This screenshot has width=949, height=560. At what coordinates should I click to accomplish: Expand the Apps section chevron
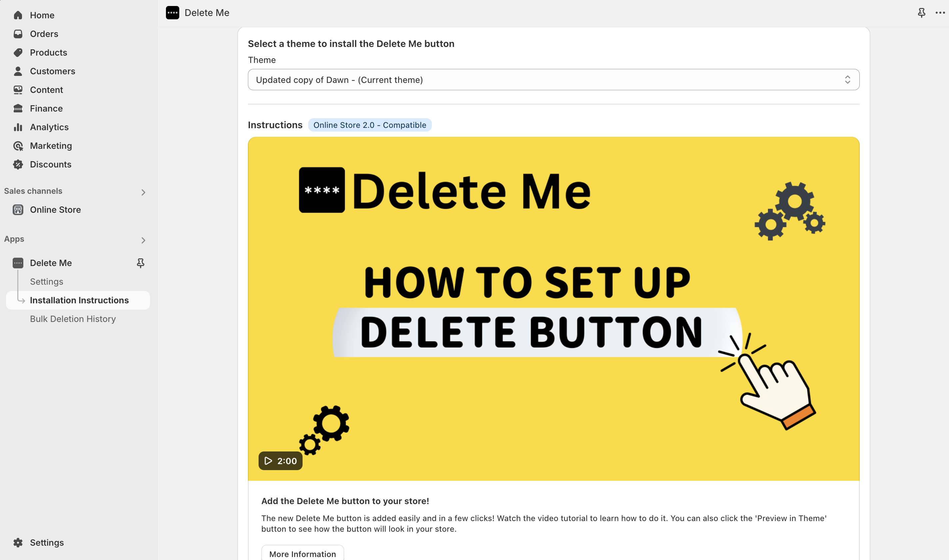click(143, 240)
